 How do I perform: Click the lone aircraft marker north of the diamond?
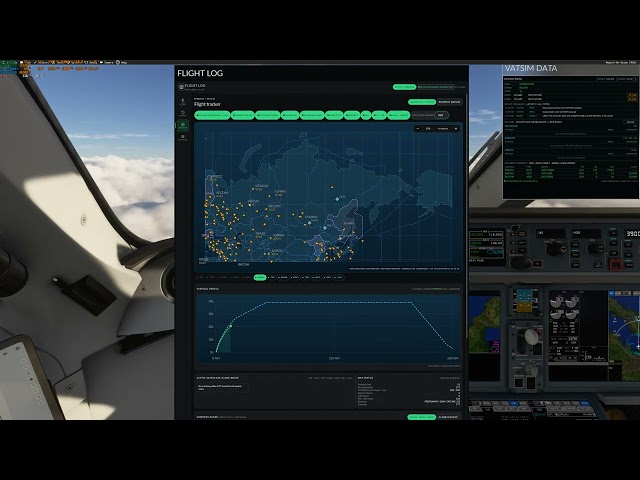[332, 187]
